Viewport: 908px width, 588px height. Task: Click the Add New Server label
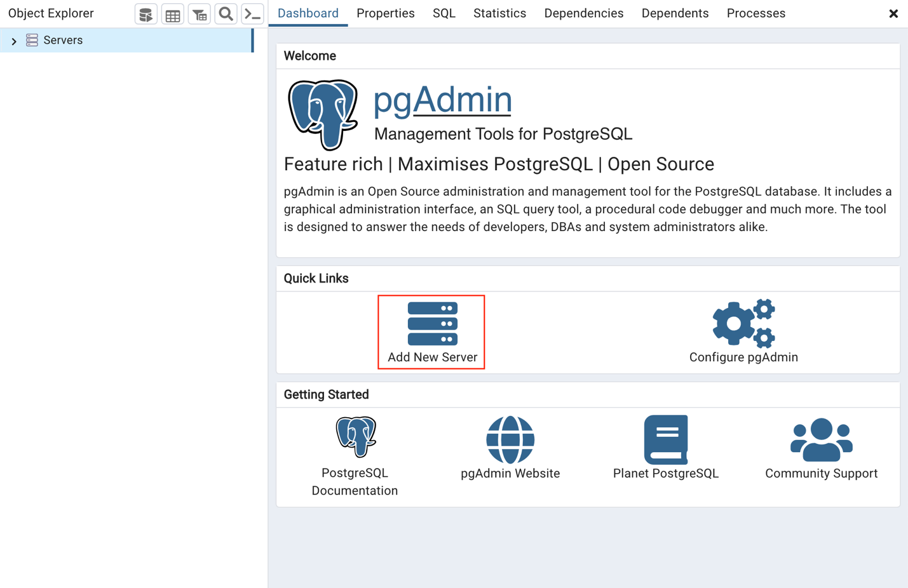tap(433, 357)
